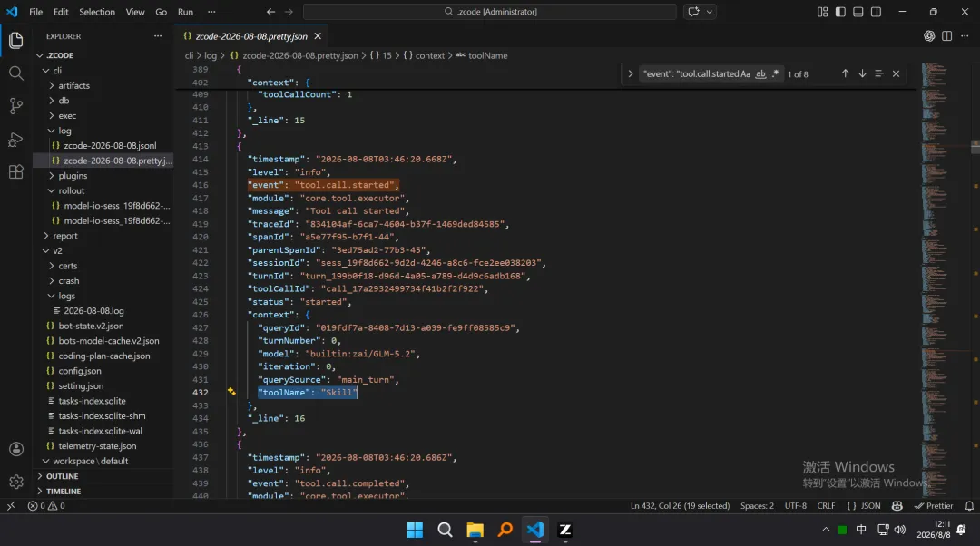Click UTF-8 encoding in status bar
Screen dimensions: 980x546
coord(796,506)
